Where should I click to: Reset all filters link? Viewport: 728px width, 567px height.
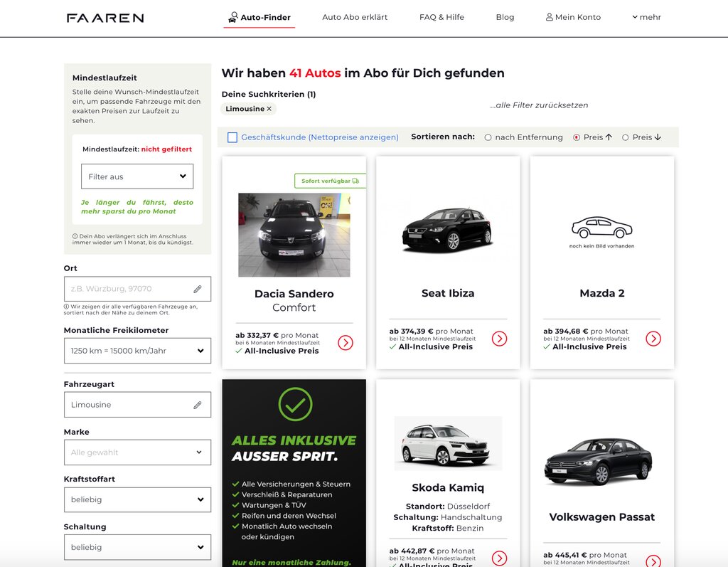coord(539,105)
